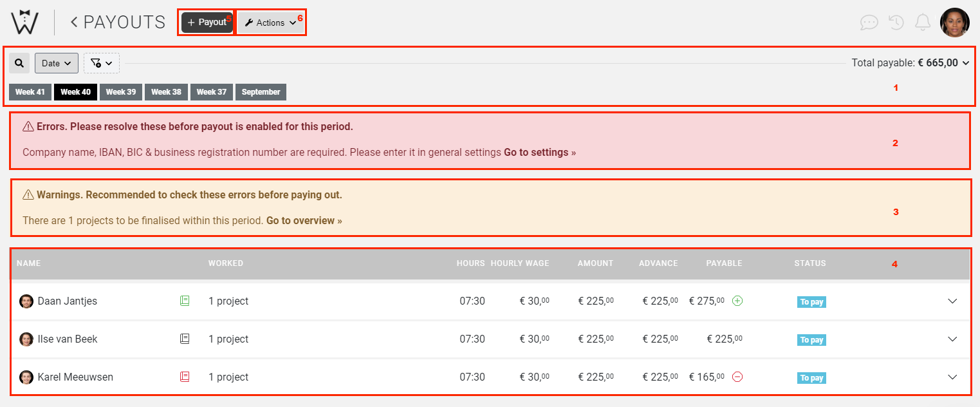Image resolution: width=980 pixels, height=407 pixels.
Task: Click Ilse van Beek's document icon
Action: tap(185, 339)
